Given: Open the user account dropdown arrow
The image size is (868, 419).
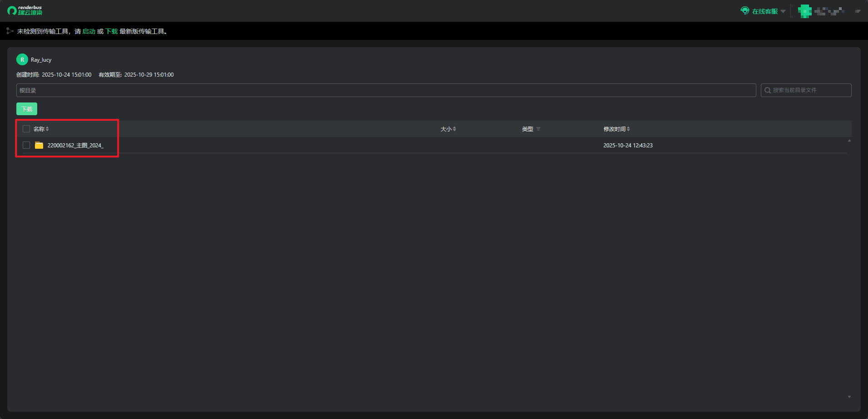Looking at the screenshot, I should click(858, 11).
